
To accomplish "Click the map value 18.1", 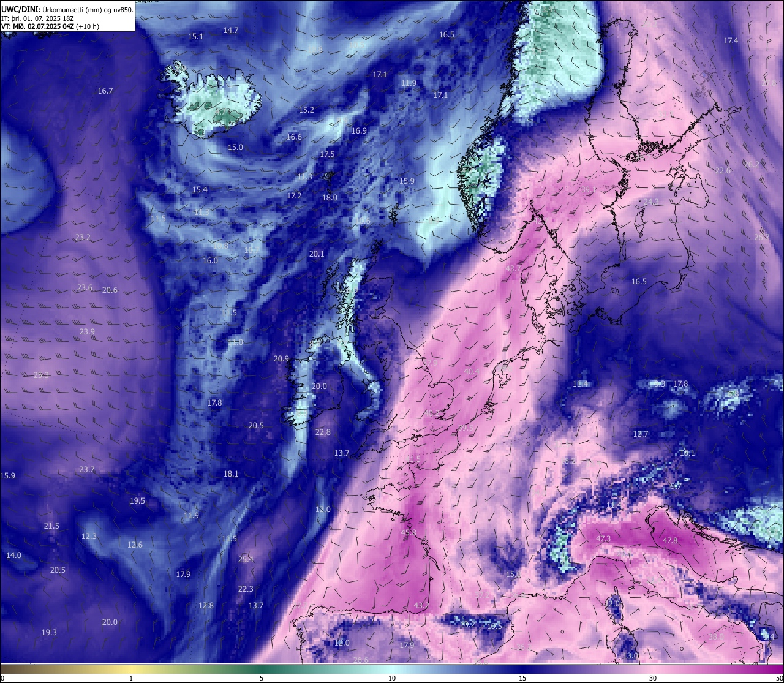I will pyautogui.click(x=231, y=474).
